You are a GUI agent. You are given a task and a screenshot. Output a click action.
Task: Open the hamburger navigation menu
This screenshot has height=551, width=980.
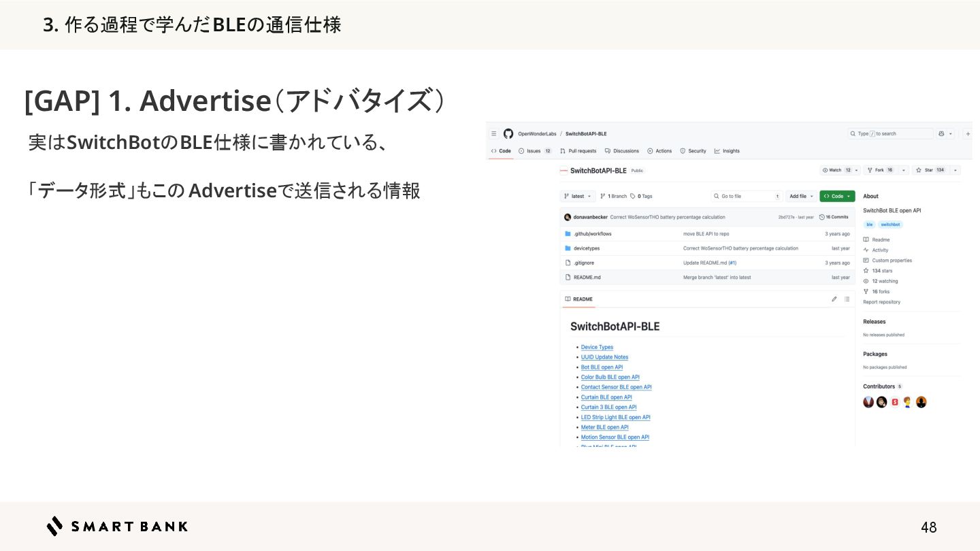pos(494,134)
